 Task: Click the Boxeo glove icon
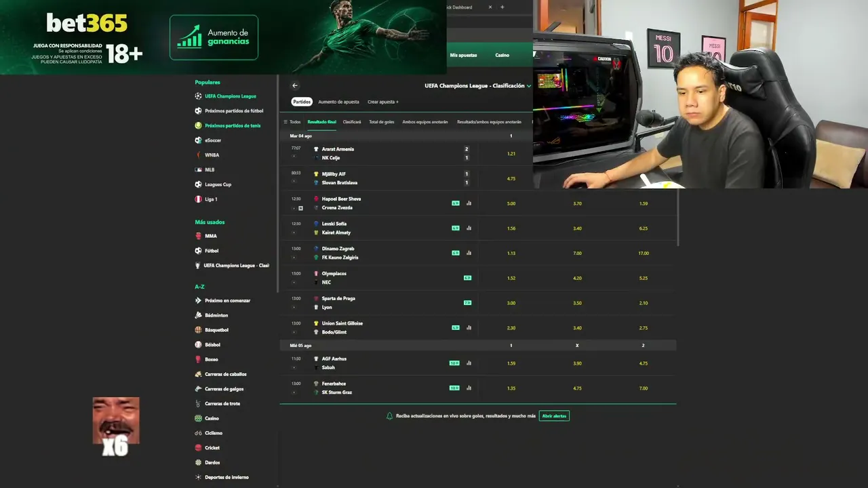(199, 359)
